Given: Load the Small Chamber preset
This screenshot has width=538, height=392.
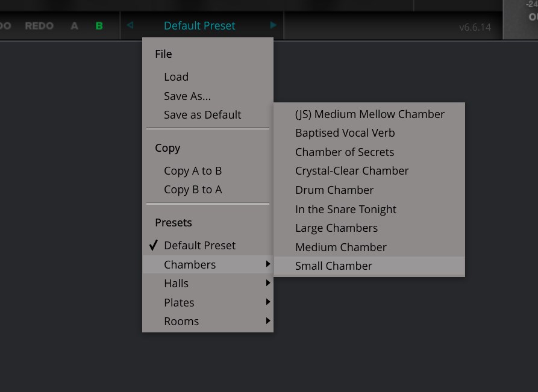Looking at the screenshot, I should pos(334,266).
